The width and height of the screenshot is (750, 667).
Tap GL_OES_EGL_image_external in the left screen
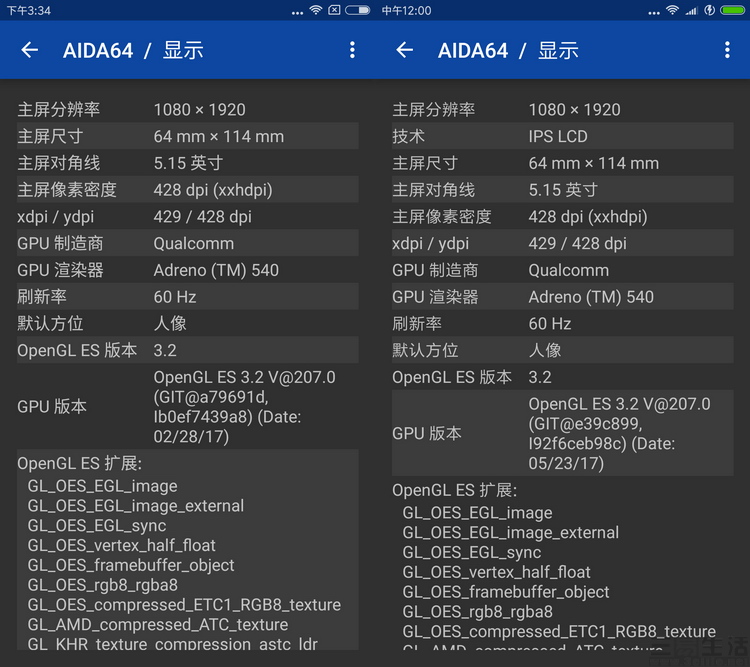(136, 506)
